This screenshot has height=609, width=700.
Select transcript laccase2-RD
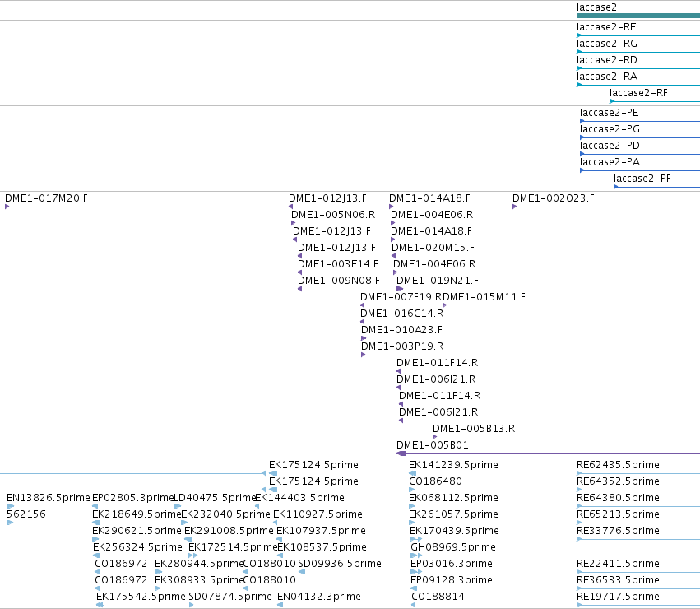click(x=638, y=68)
